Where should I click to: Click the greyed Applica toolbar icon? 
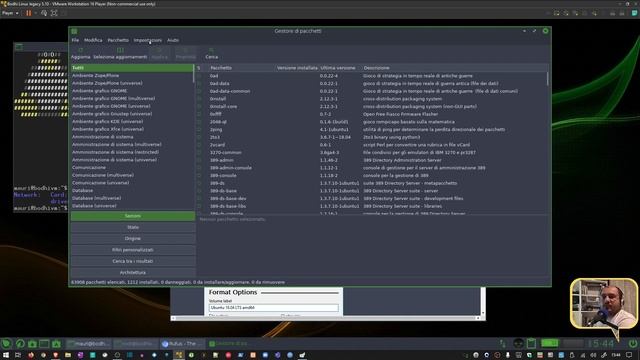pos(160,50)
